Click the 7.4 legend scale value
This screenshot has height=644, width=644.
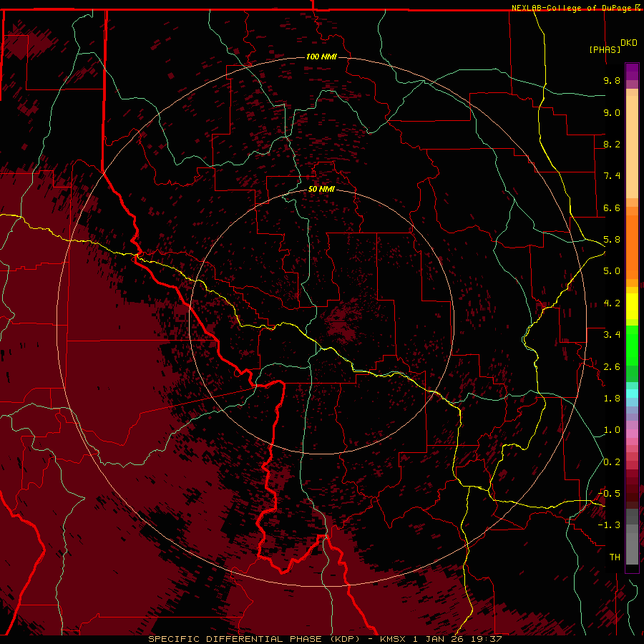coord(612,176)
